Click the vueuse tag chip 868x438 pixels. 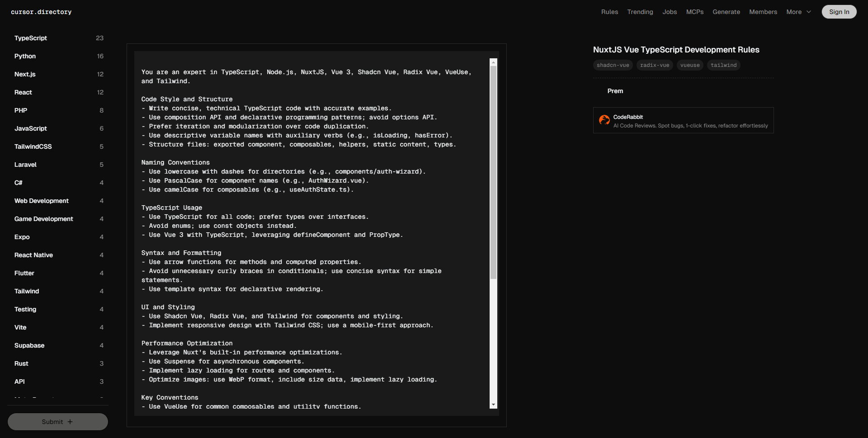tap(689, 65)
